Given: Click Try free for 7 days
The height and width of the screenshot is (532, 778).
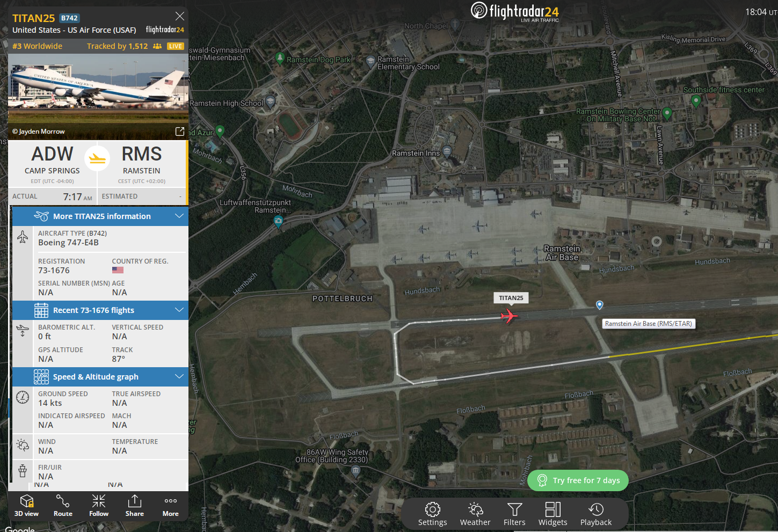Looking at the screenshot, I should click(x=578, y=480).
